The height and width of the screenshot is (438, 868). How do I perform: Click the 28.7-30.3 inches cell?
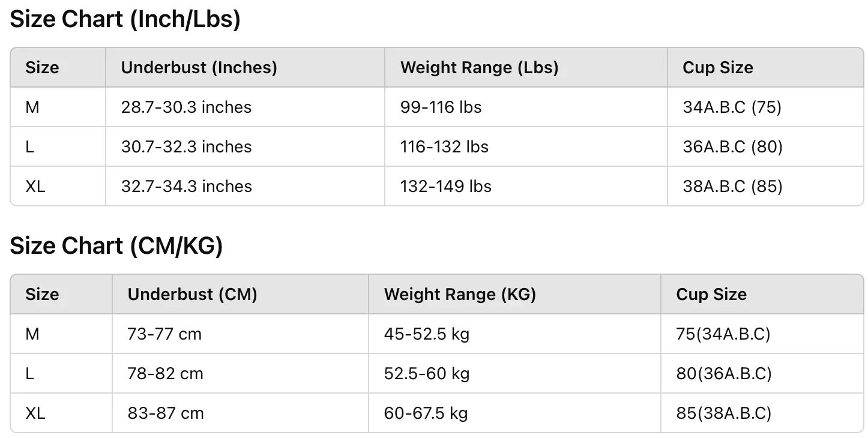(x=186, y=107)
